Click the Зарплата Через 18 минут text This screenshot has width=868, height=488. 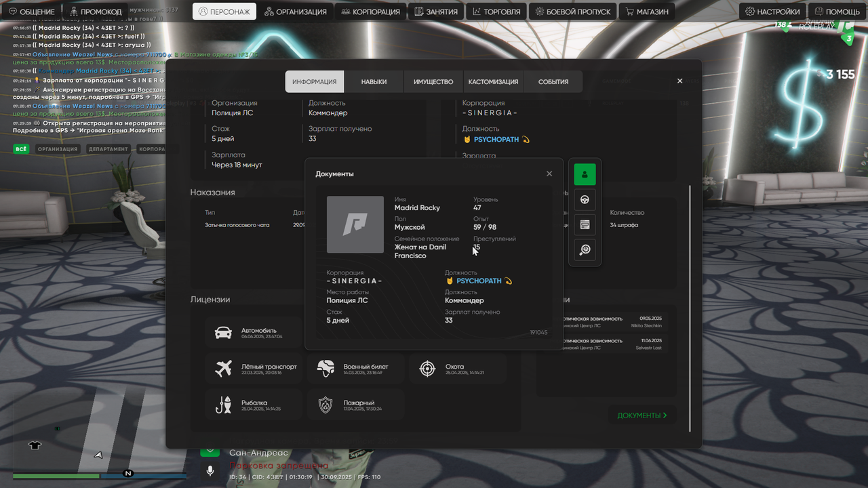pyautogui.click(x=237, y=160)
